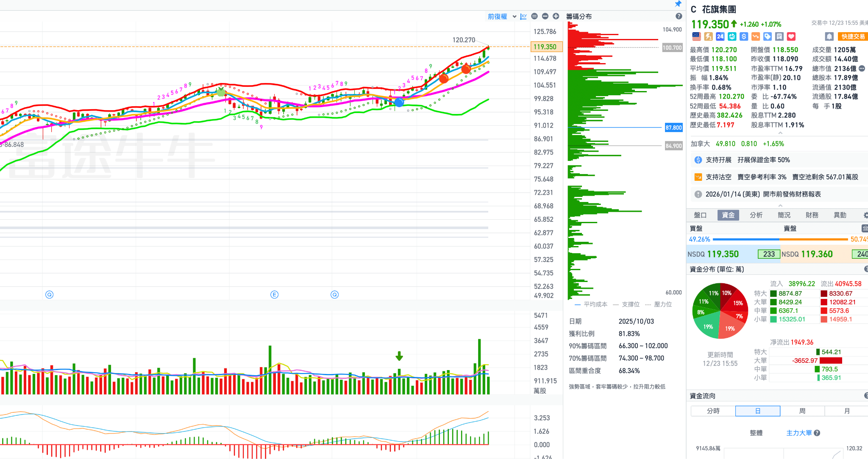The height and width of the screenshot is (459, 868).
Task: Click the blue dollar sign icon
Action: (x=744, y=36)
